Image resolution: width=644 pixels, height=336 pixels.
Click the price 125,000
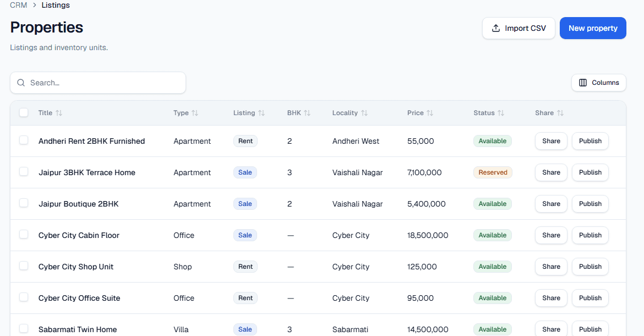coord(422,267)
